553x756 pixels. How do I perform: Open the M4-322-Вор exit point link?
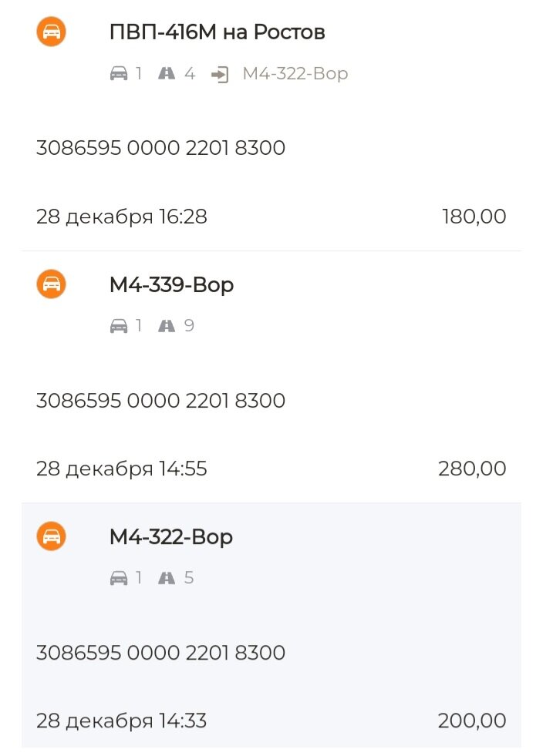click(x=295, y=74)
